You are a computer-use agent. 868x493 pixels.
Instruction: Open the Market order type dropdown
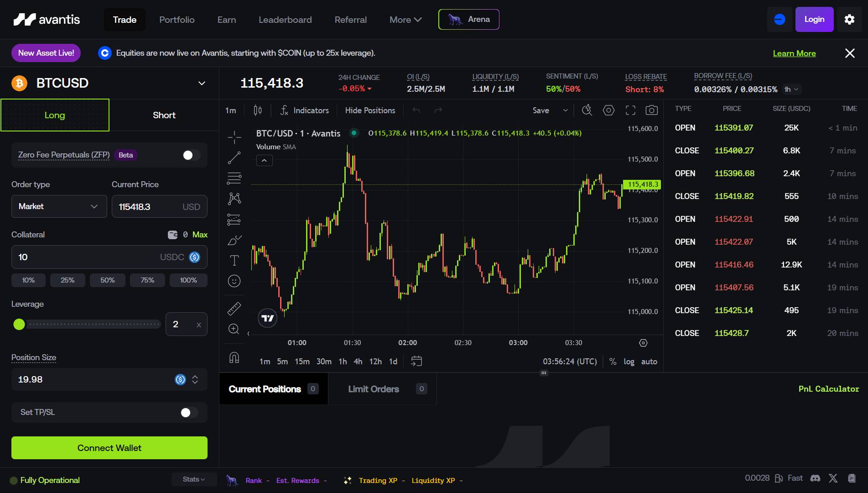pos(59,206)
